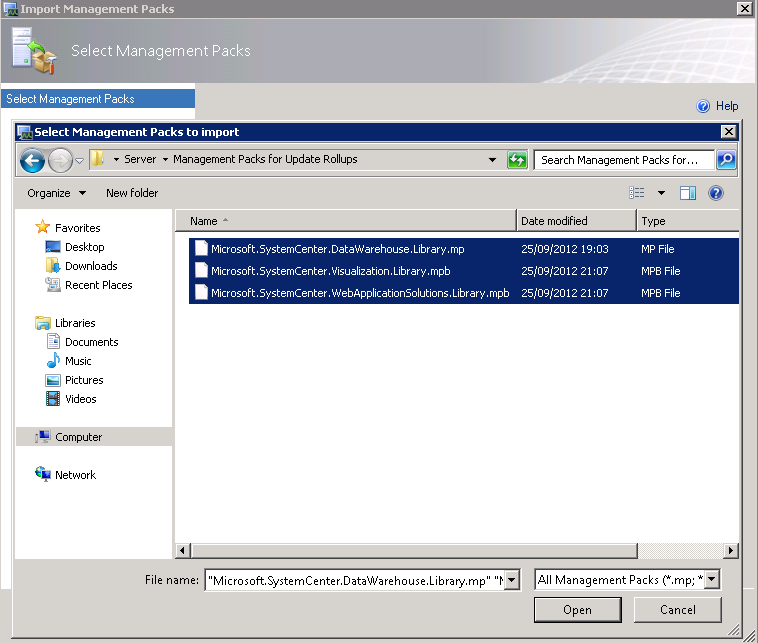Sort by Date modified column header
The width and height of the screenshot is (758, 643).
[x=576, y=221]
